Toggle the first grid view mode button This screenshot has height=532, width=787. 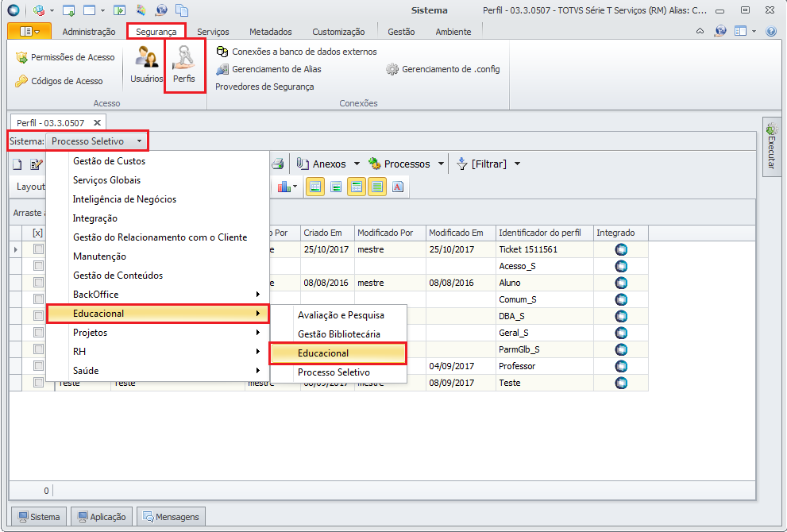[315, 187]
